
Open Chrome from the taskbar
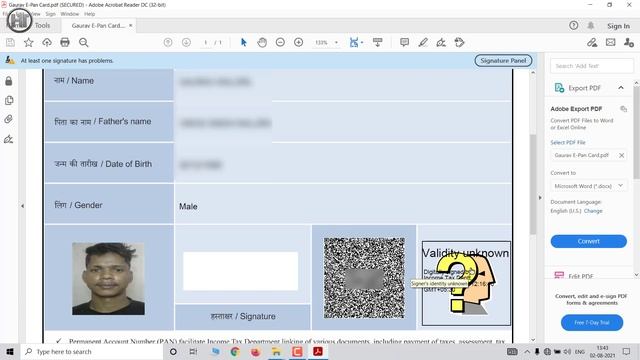coord(235,351)
